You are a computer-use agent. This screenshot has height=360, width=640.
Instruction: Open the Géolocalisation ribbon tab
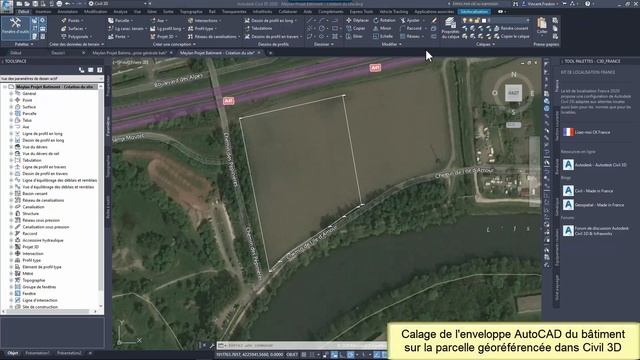(474, 12)
